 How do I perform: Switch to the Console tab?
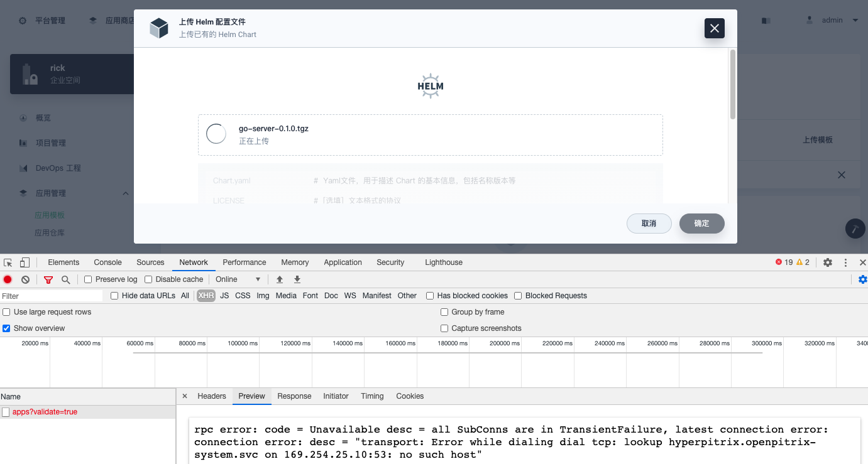click(107, 262)
